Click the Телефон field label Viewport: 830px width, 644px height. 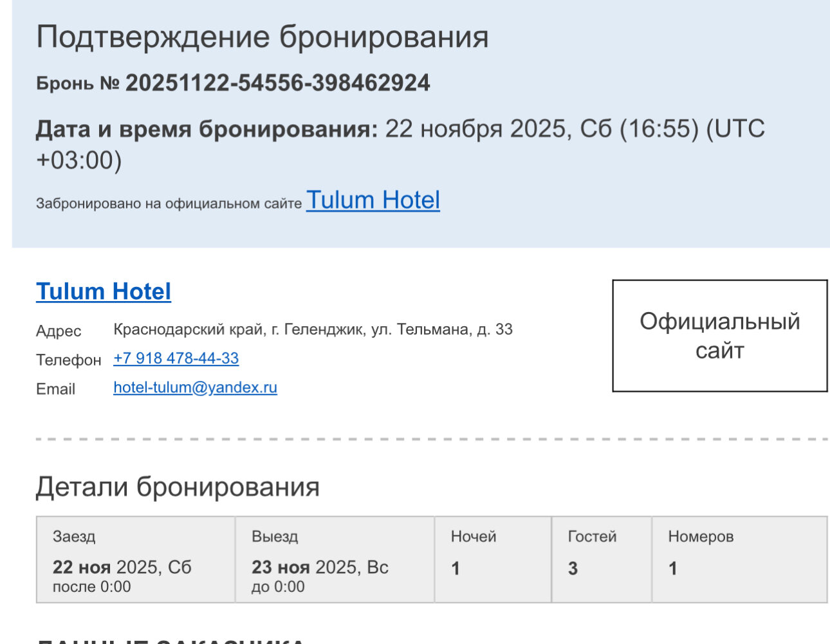pos(68,360)
